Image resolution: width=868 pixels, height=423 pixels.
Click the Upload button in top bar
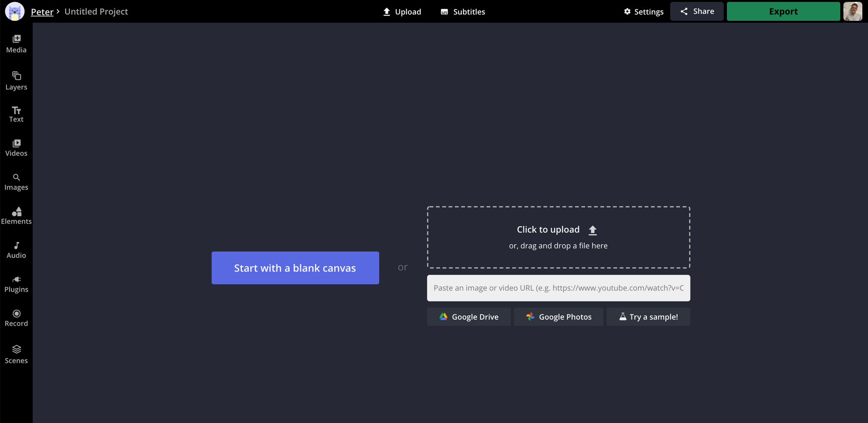click(402, 12)
